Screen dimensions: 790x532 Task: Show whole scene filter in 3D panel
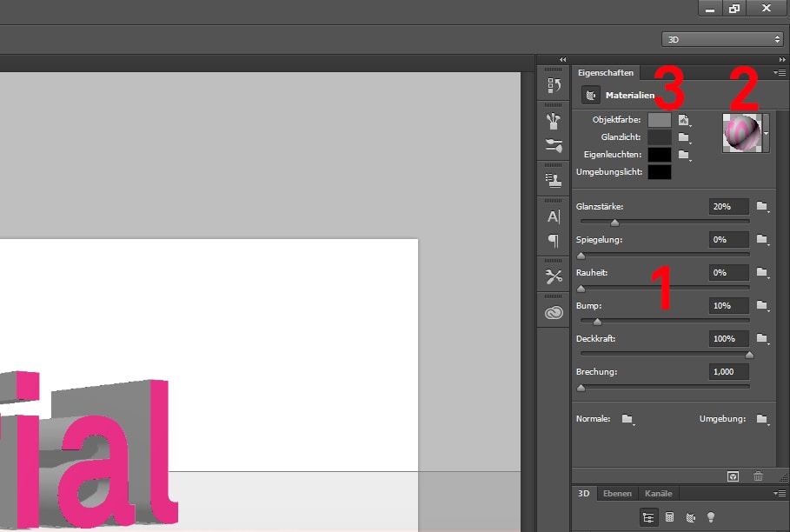(647, 517)
